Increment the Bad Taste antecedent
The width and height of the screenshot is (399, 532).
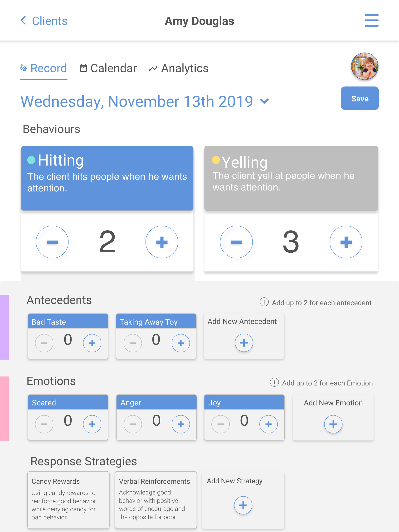point(92,343)
